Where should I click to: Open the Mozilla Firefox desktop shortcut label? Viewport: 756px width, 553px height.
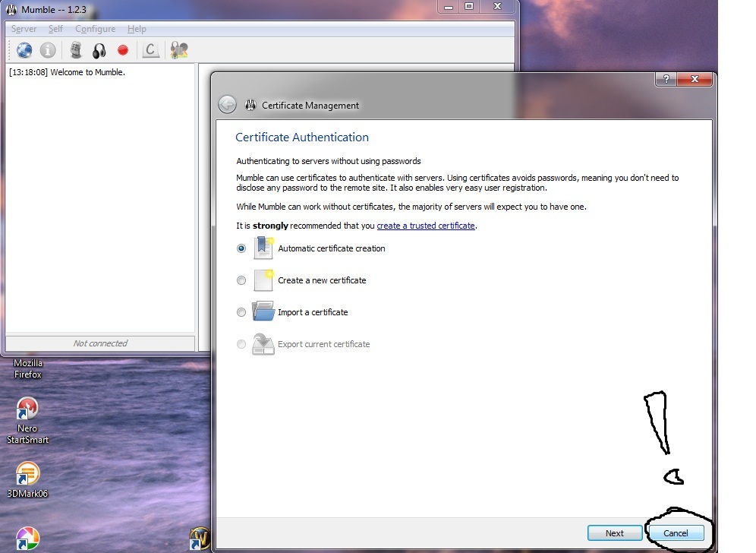point(28,368)
